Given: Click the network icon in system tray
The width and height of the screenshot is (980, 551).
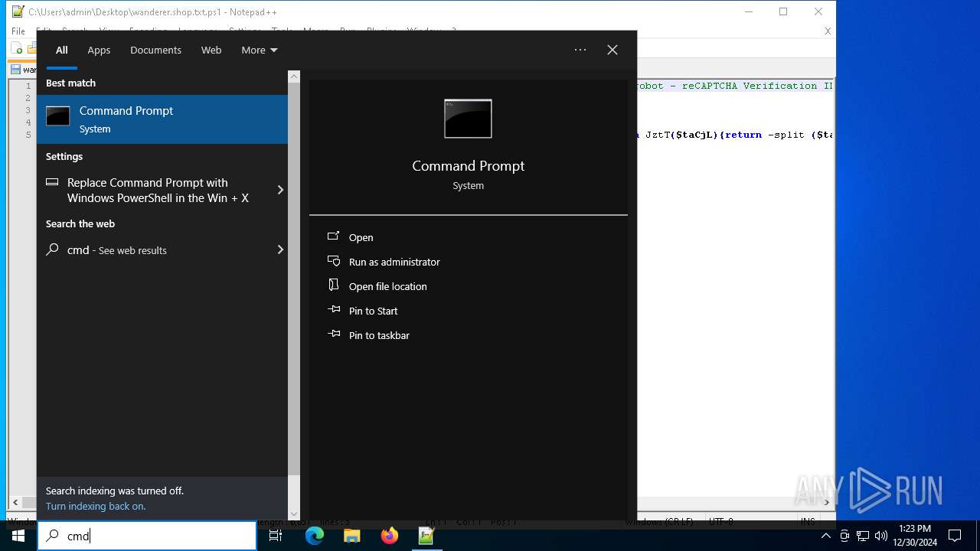Looking at the screenshot, I should pyautogui.click(x=862, y=536).
